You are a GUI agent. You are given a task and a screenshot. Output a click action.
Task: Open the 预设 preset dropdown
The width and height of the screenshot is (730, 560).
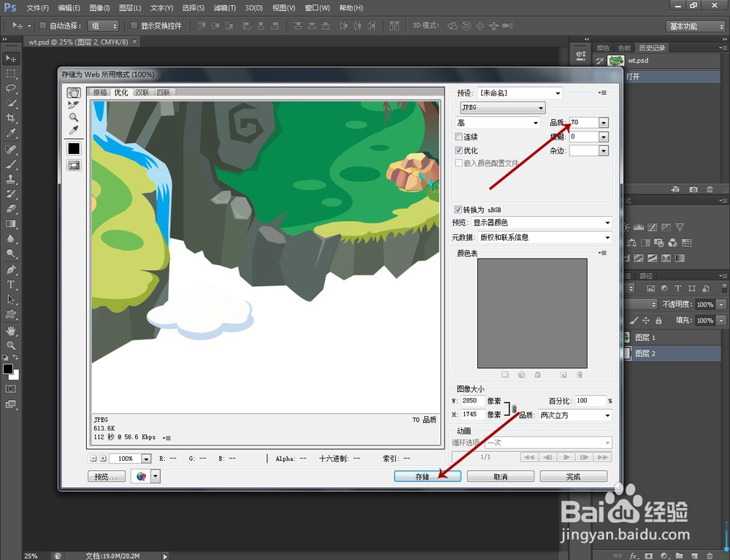[x=520, y=93]
